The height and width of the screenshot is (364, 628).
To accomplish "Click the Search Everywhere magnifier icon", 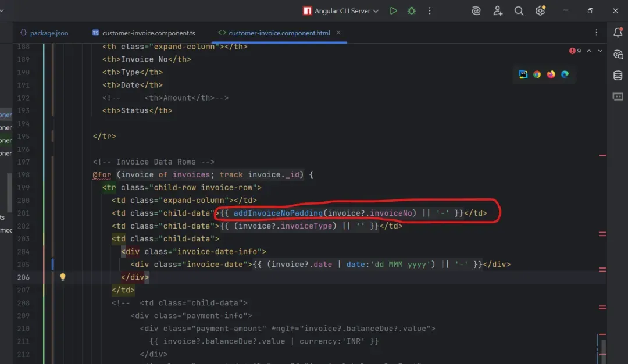I will pyautogui.click(x=519, y=10).
